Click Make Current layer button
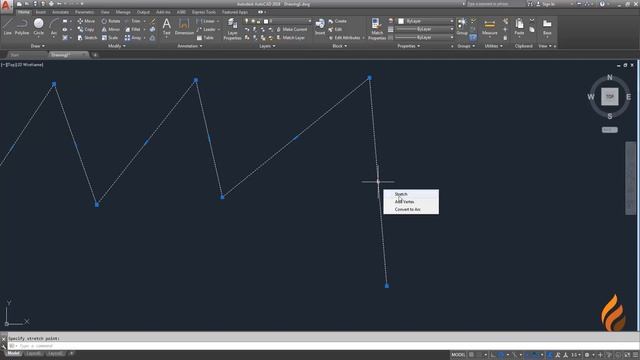This screenshot has width=640, height=360. pyautogui.click(x=292, y=29)
